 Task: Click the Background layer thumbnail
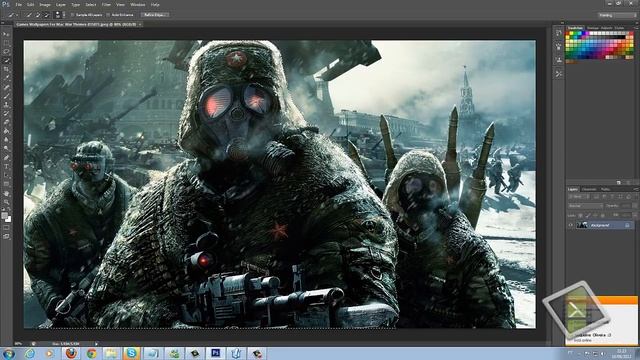582,225
